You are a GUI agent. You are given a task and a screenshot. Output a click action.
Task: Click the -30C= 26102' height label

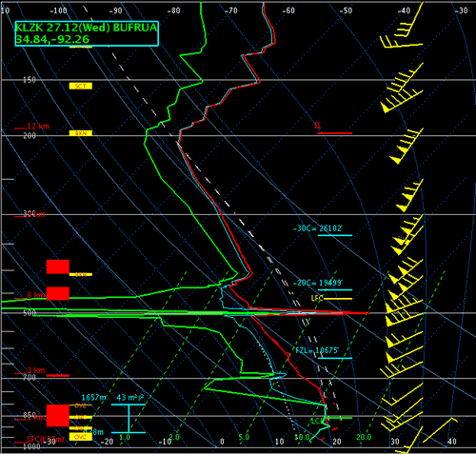click(x=318, y=228)
